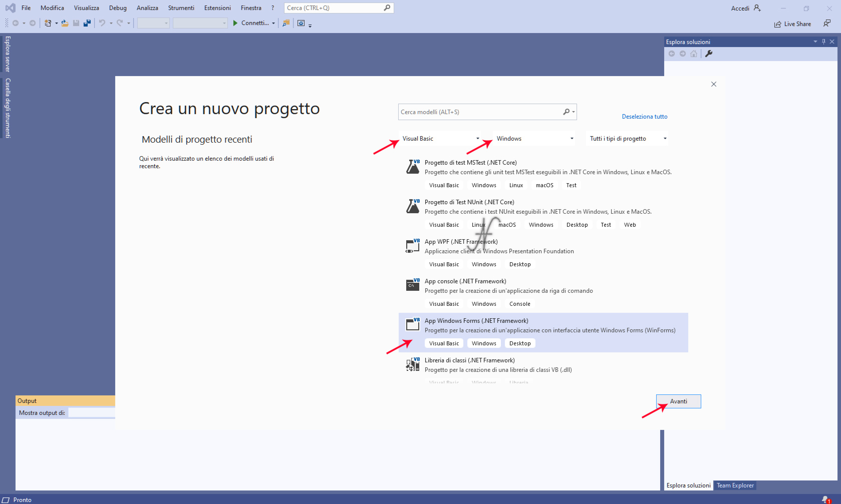Image resolution: width=841 pixels, height=504 pixels.
Task: Click the Home icon in Esplora soluzioni toolbar
Action: 694,54
